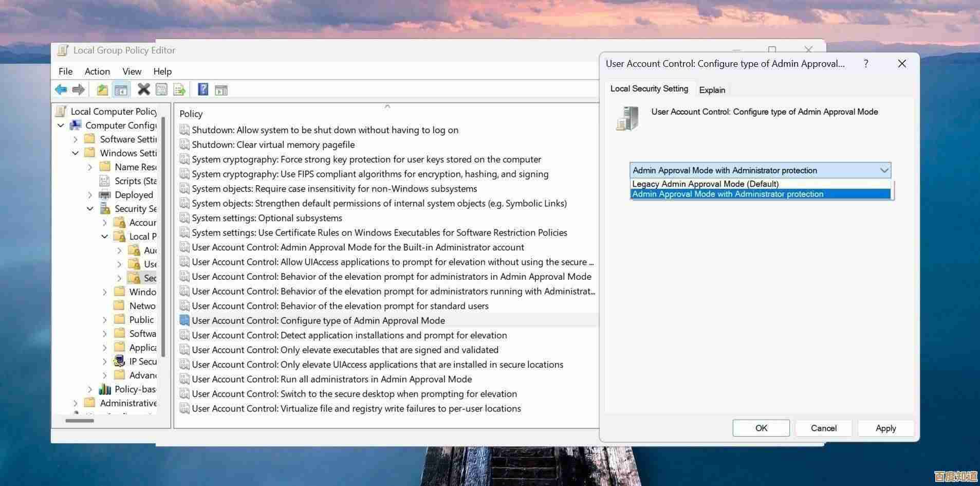Expand the Administrative Templates node
The image size is (980, 486).
point(75,403)
